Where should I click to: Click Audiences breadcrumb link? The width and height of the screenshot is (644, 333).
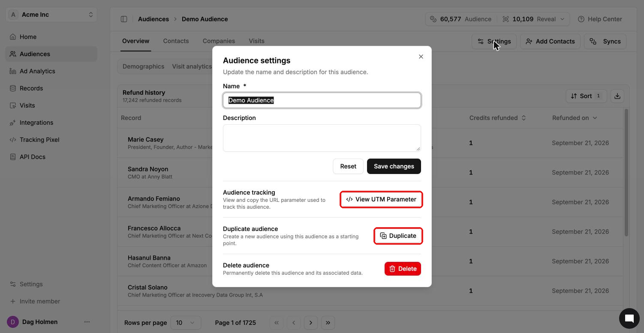(x=153, y=19)
